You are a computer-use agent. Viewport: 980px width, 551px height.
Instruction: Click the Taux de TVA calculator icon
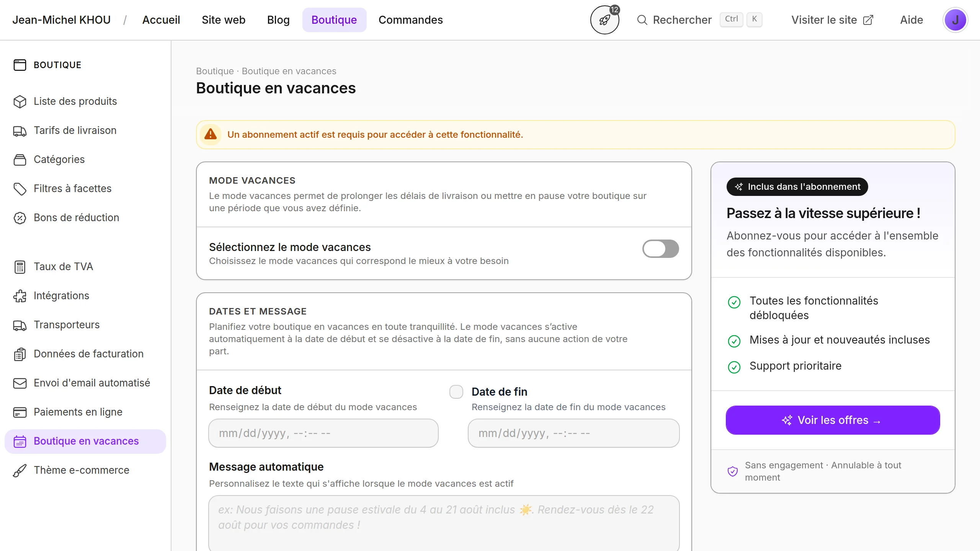pos(20,267)
